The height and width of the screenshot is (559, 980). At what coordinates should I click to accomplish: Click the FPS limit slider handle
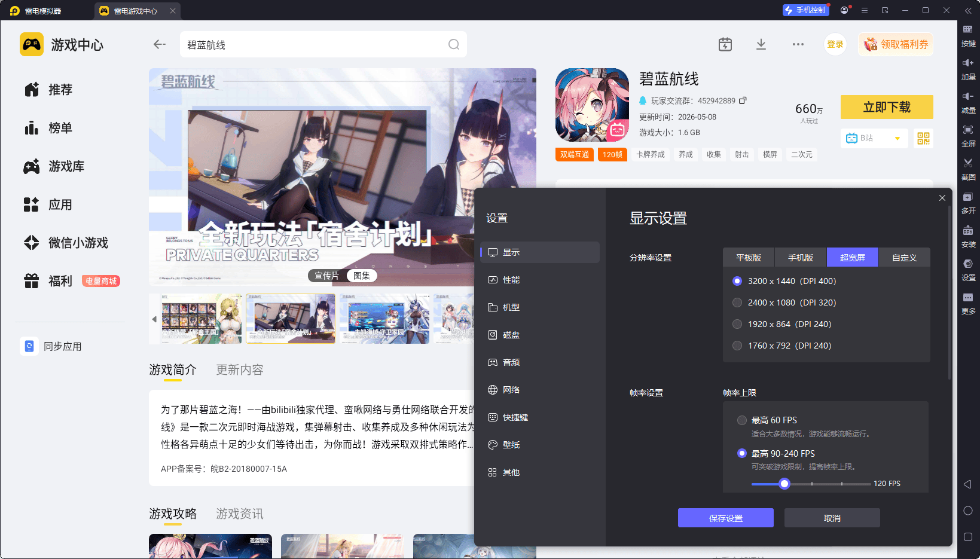point(784,484)
